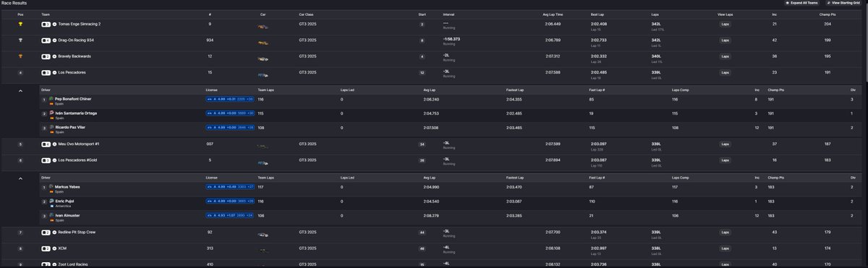This screenshot has height=268, width=868.
Task: Click Enric Pujol helmet icon
Action: click(x=51, y=201)
